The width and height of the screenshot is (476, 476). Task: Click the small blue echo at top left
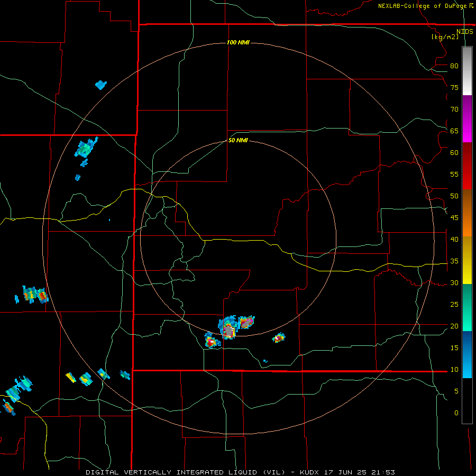tap(101, 85)
